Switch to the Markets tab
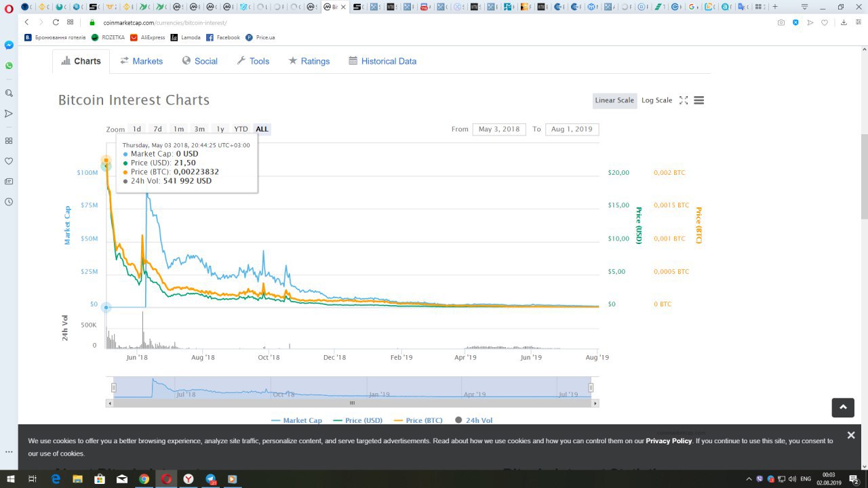868x488 pixels. pos(142,61)
